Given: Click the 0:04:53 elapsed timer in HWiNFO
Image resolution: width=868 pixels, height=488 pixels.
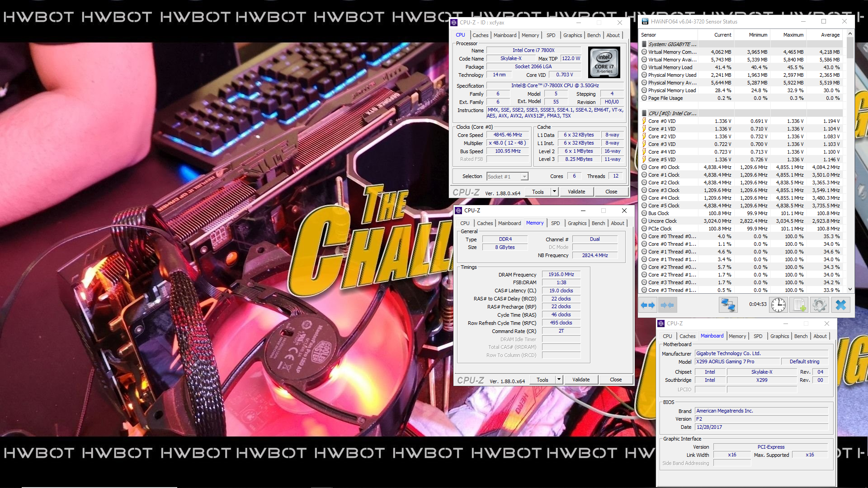Looking at the screenshot, I should [757, 305].
